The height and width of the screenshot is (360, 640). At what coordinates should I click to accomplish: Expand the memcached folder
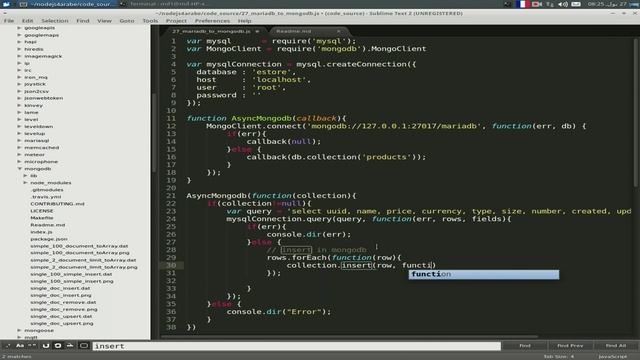point(19,147)
